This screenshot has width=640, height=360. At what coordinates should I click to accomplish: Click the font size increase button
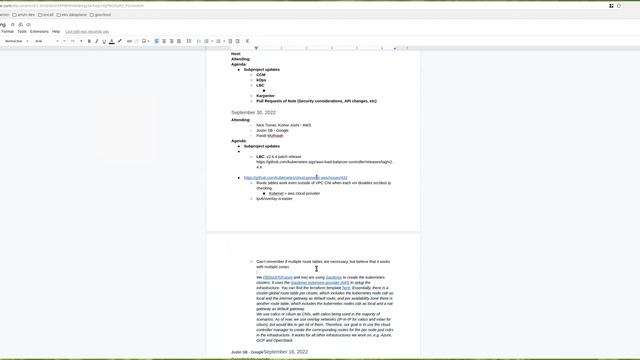tap(81, 41)
